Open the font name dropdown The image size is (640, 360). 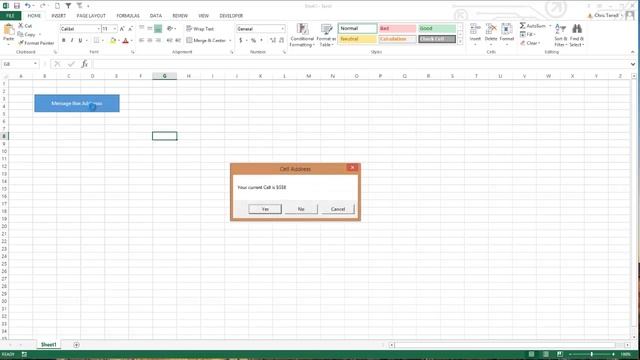(x=98, y=29)
